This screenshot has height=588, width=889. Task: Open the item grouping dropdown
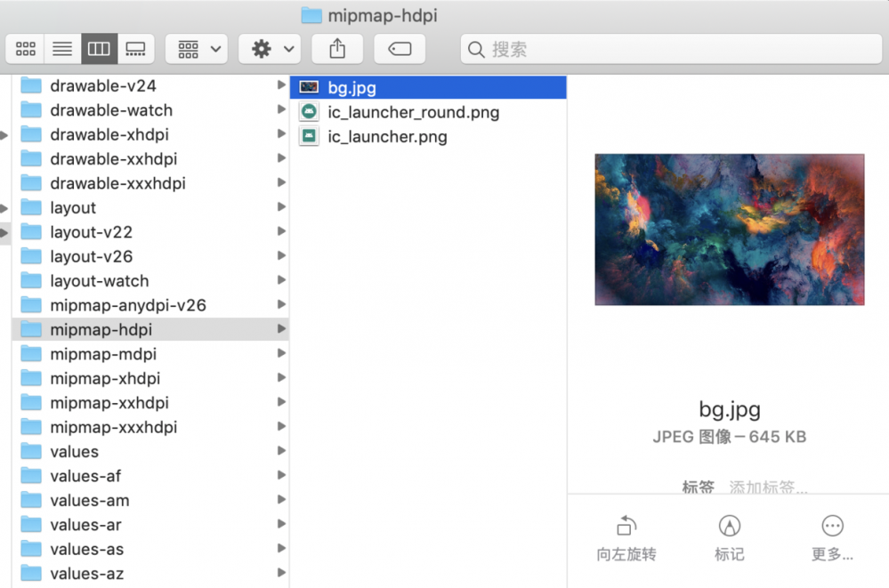(x=196, y=49)
